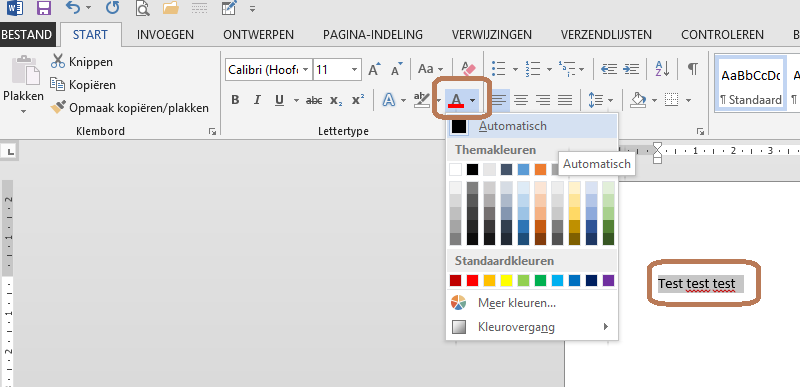The width and height of the screenshot is (800, 387).
Task: Click the sort A-Z icon
Action: pos(662,69)
